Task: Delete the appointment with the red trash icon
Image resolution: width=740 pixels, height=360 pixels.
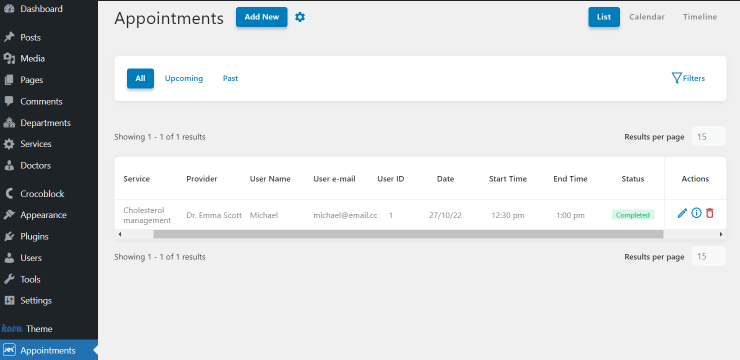Action: [x=709, y=213]
